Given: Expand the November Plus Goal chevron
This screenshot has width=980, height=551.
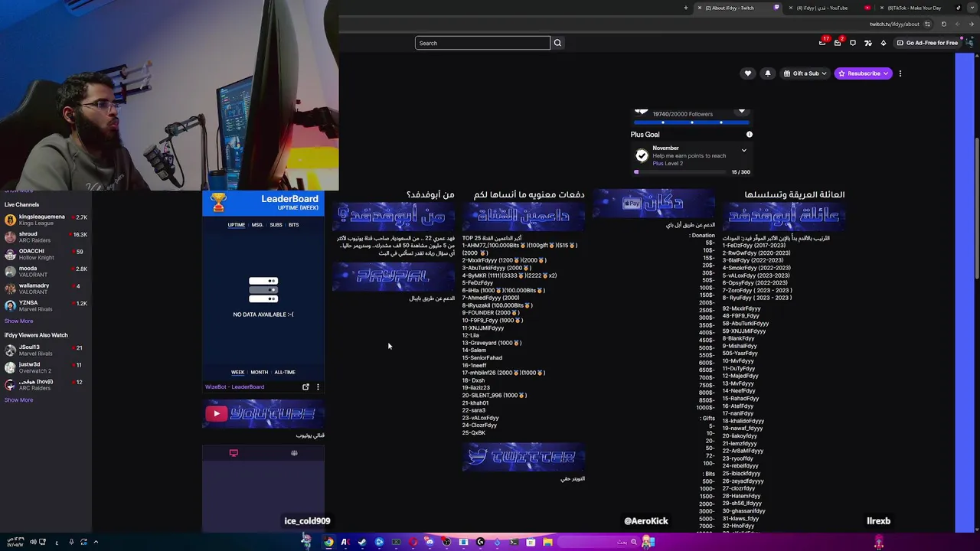Looking at the screenshot, I should 743,151.
